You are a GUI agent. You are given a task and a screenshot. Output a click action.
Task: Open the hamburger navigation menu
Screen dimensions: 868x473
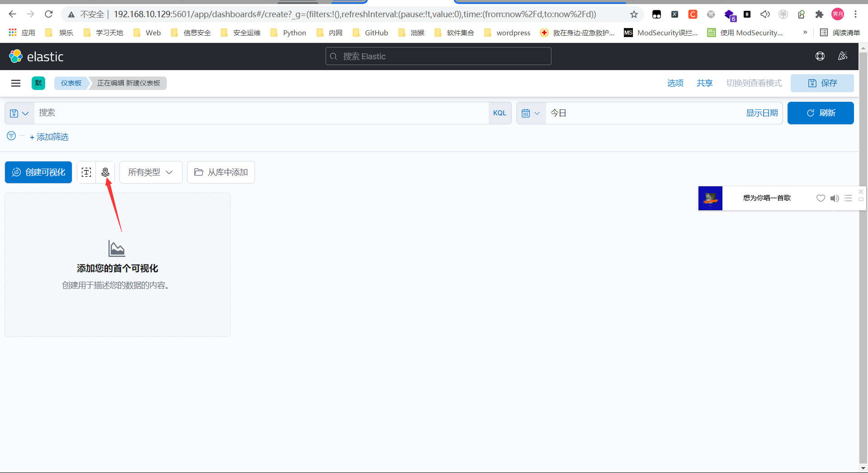pyautogui.click(x=16, y=83)
